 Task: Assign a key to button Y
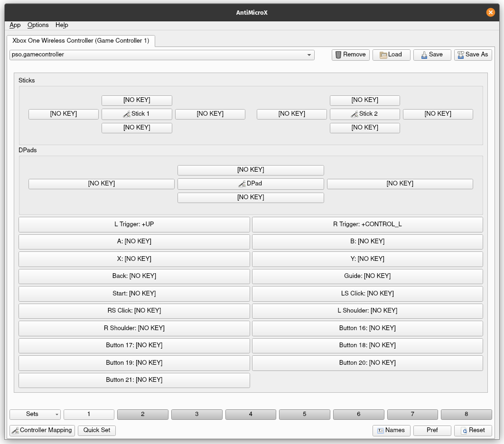(367, 259)
